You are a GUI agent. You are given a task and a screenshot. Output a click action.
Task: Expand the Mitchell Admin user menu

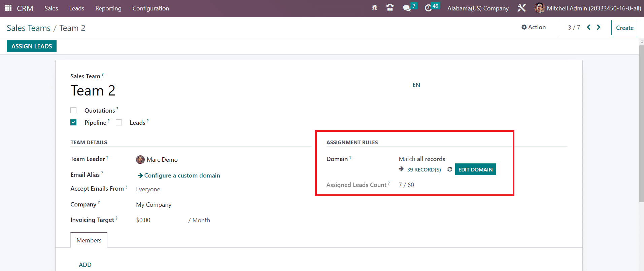coord(588,8)
